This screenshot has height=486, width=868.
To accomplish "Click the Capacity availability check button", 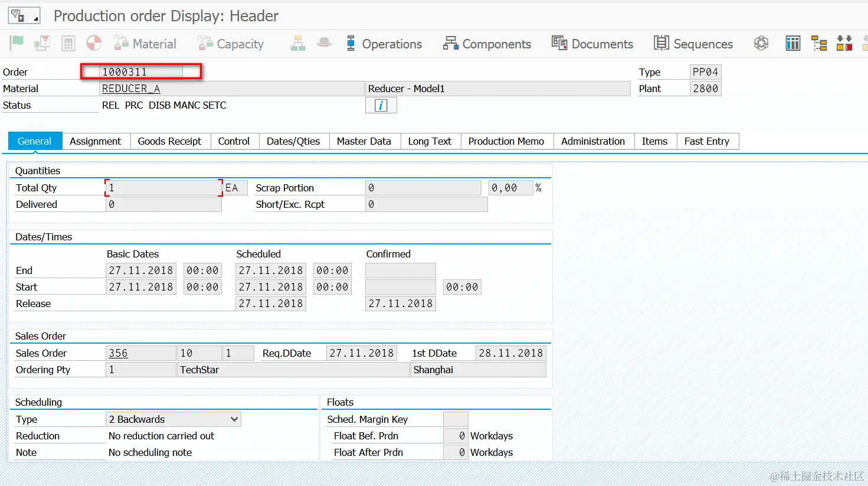I will coord(231,44).
